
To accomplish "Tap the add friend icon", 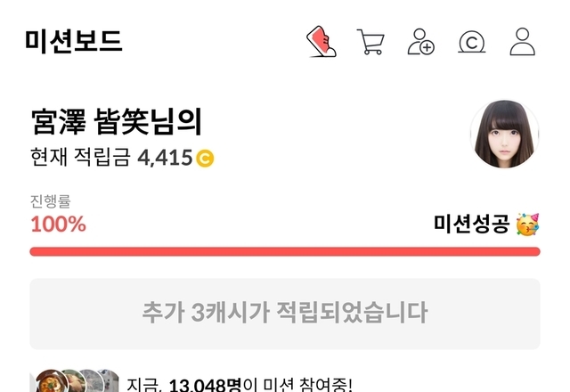I will pyautogui.click(x=421, y=42).
